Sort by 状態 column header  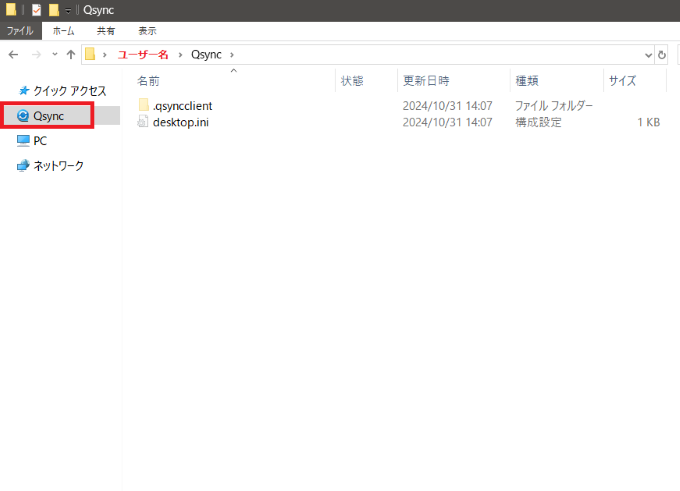click(x=352, y=81)
